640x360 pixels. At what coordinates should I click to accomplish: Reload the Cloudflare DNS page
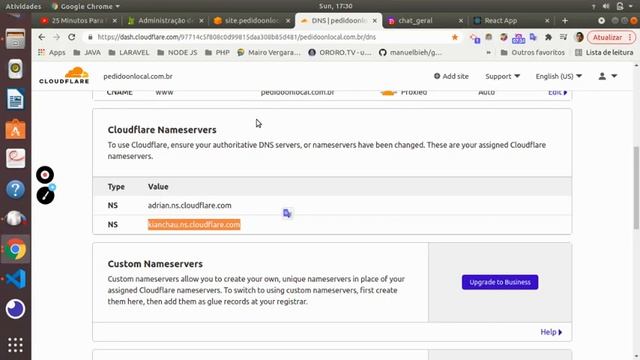coord(72,37)
